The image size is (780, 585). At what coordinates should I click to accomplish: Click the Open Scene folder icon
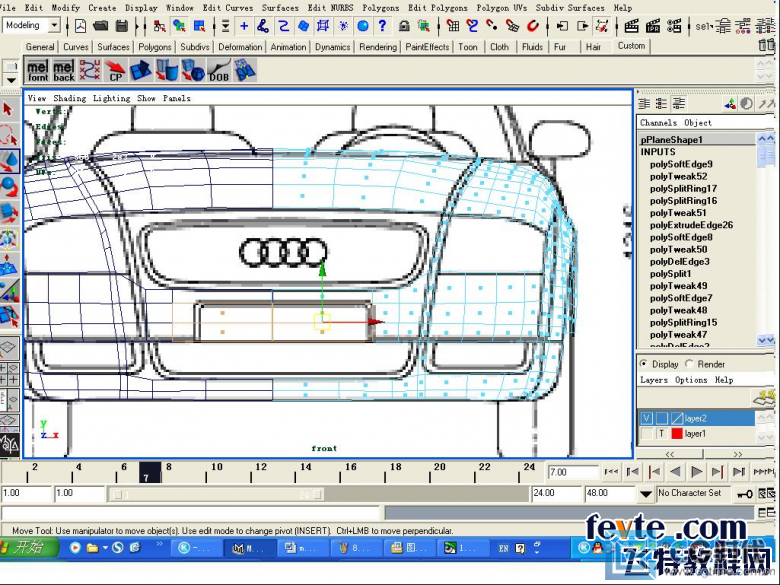coord(101,26)
